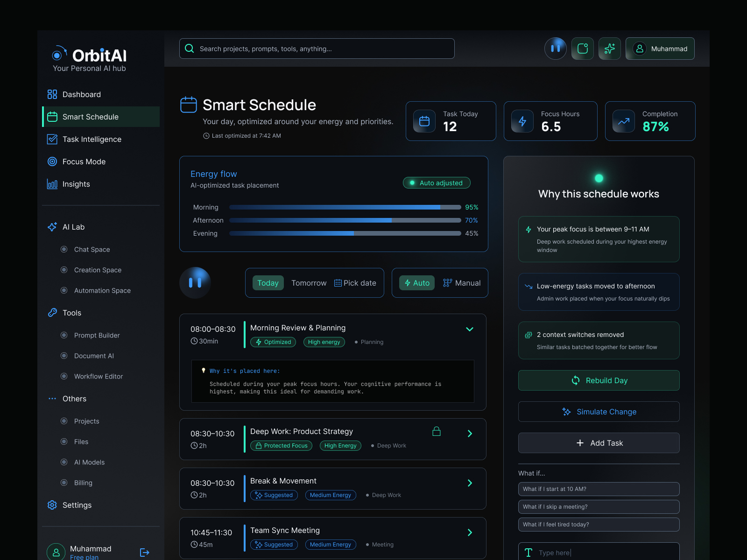Open the Smart Schedule section in the sidebar
The width and height of the screenshot is (747, 560).
pyautogui.click(x=90, y=117)
